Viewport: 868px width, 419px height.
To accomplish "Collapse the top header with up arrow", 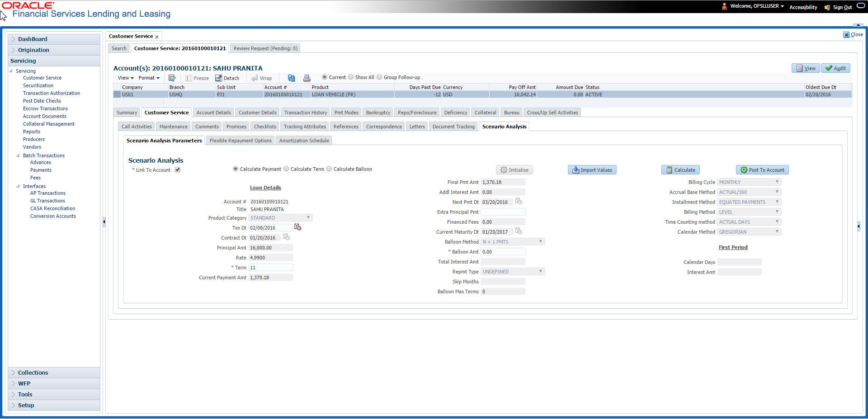I will point(858,25).
